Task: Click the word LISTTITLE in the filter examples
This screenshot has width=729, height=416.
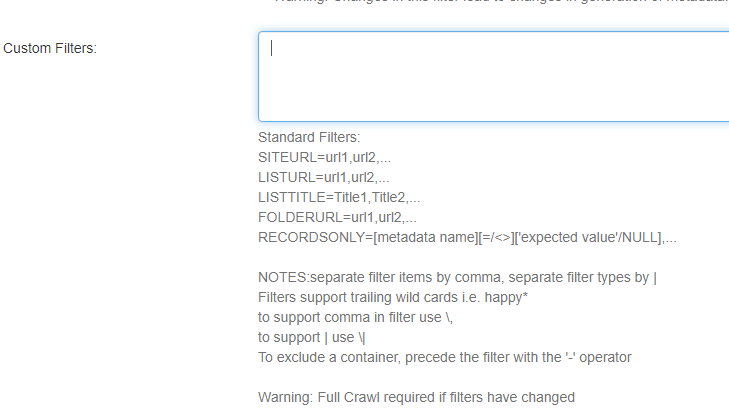Action: coord(291,197)
